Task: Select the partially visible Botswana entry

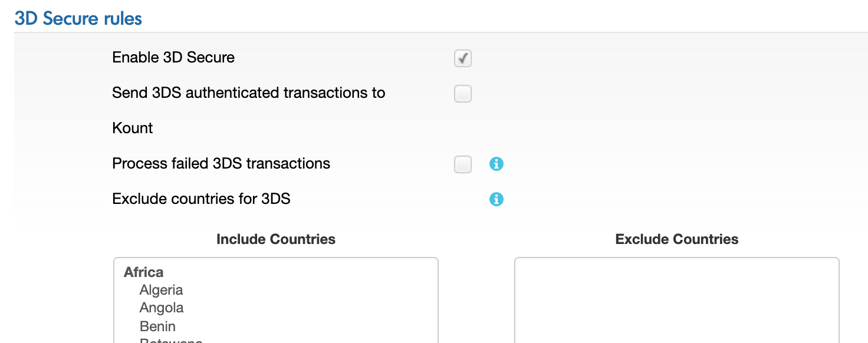Action: pyautogui.click(x=171, y=340)
